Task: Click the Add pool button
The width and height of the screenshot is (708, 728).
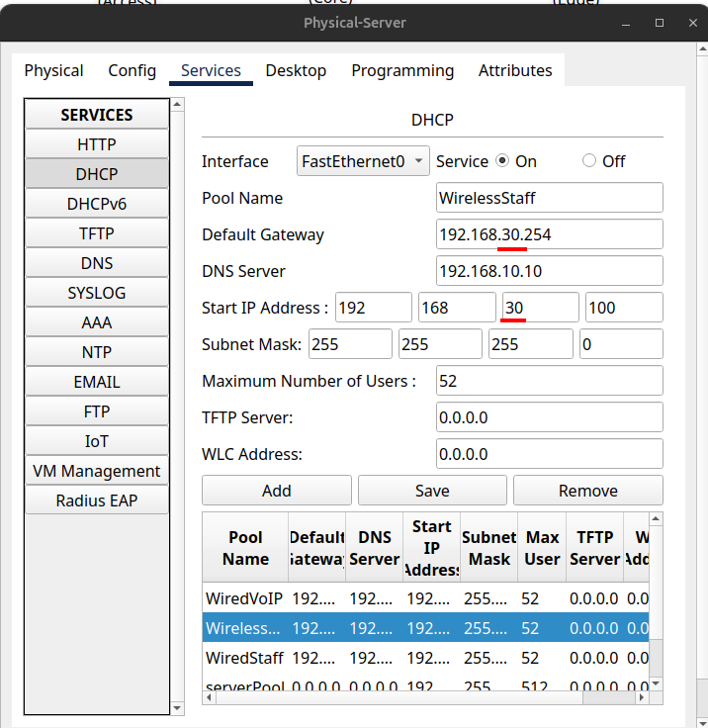Action: (x=277, y=491)
